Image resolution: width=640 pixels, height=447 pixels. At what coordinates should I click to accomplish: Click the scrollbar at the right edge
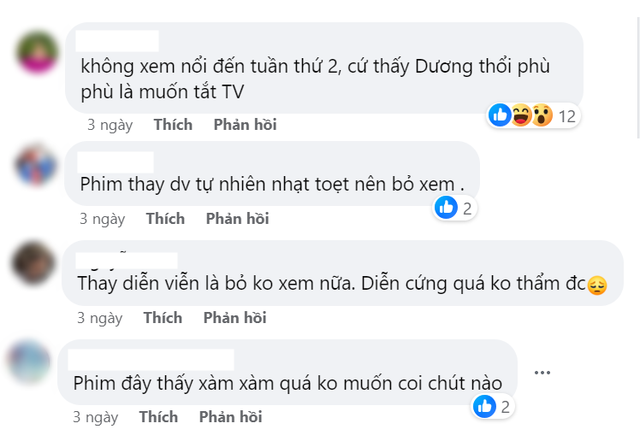tap(637, 78)
